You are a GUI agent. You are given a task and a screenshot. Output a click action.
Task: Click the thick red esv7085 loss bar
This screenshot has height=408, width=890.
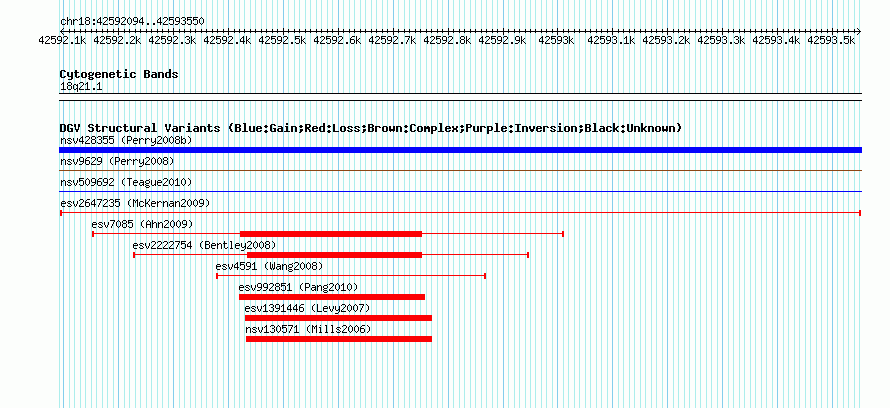click(331, 234)
